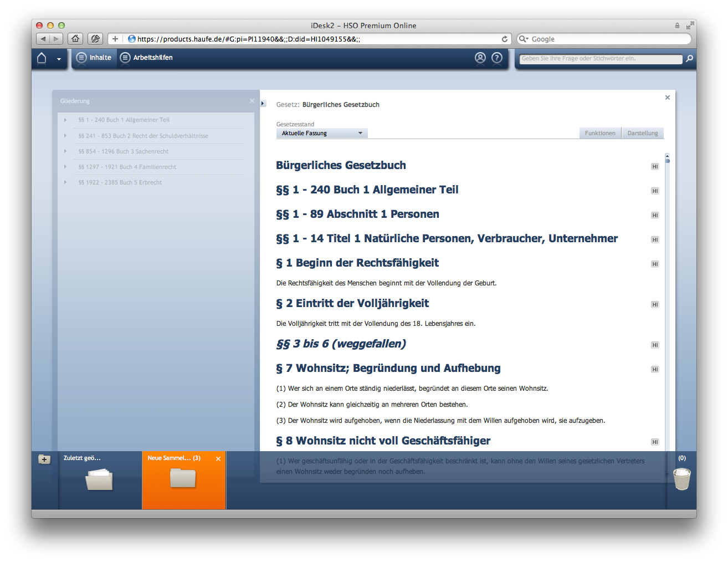Open the trash bin icon
The height and width of the screenshot is (562, 728).
click(681, 479)
